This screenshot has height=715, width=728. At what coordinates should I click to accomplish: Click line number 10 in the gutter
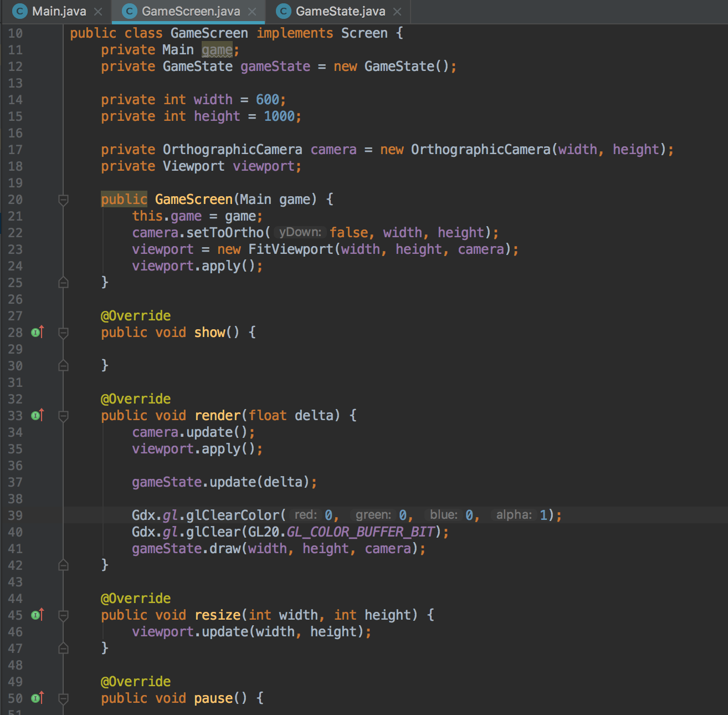[x=15, y=33]
